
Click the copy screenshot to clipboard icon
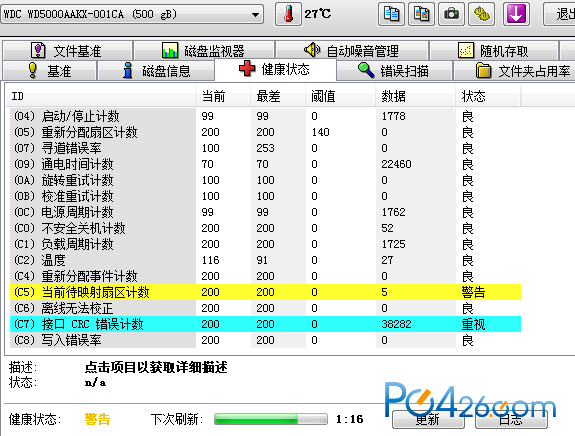tap(421, 14)
